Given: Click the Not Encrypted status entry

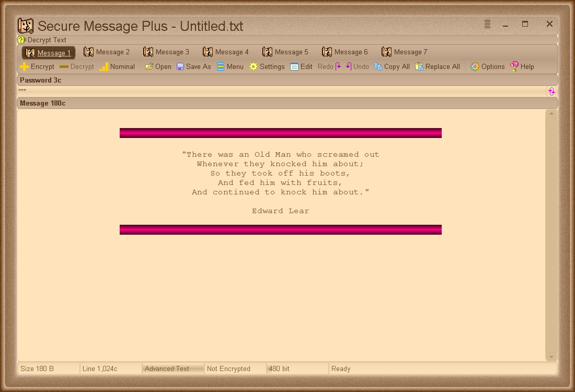Looking at the screenshot, I should tap(235, 368).
